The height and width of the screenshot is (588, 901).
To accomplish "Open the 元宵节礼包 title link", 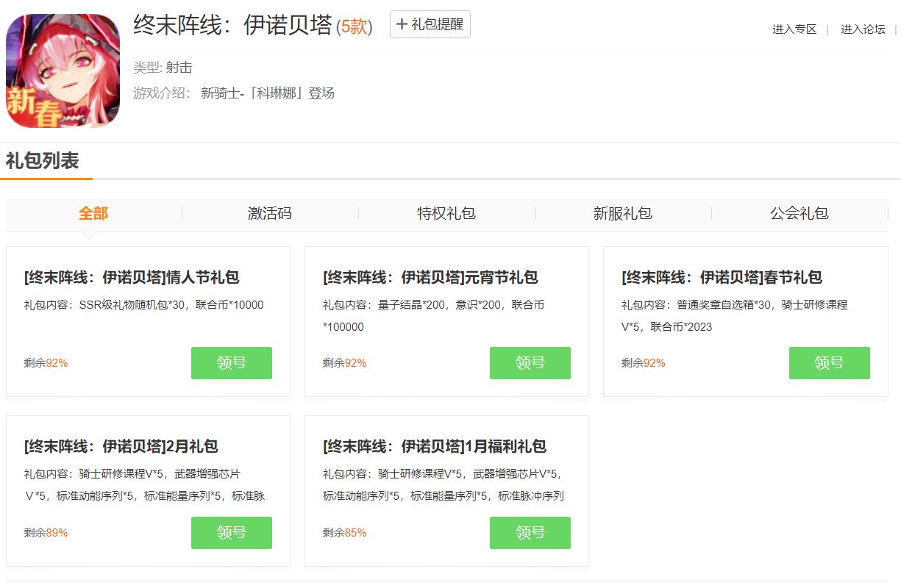I will click(430, 277).
